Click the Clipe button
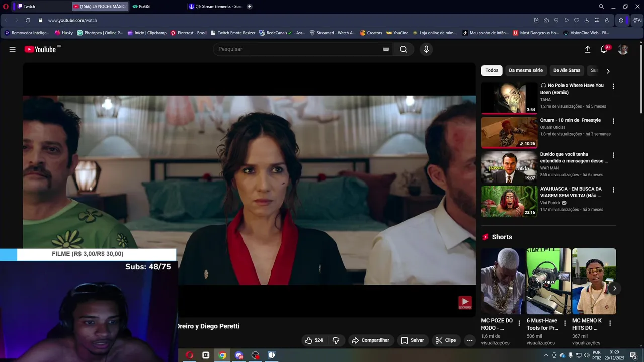The width and height of the screenshot is (644, 362). (446, 340)
